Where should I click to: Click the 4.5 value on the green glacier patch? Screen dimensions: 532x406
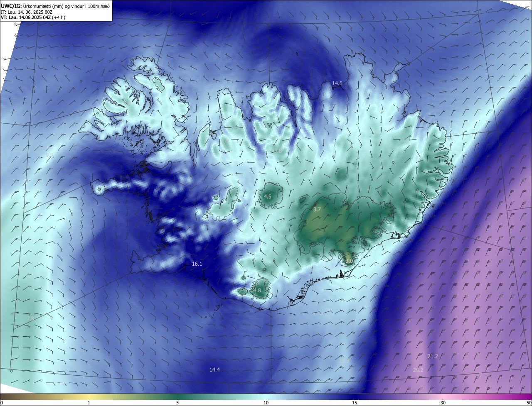(x=268, y=197)
